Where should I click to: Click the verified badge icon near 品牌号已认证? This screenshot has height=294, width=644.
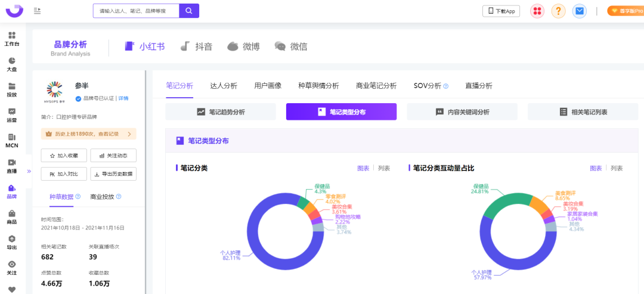(x=78, y=98)
